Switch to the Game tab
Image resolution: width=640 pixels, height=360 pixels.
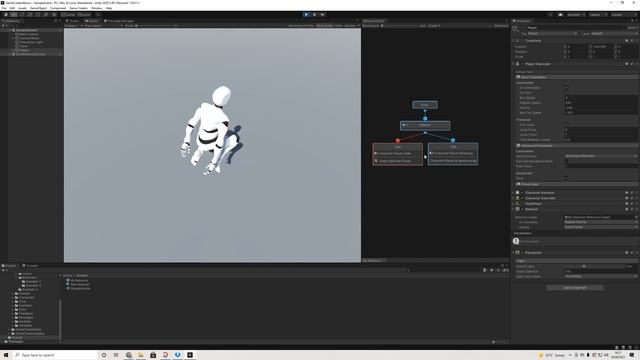click(x=92, y=21)
